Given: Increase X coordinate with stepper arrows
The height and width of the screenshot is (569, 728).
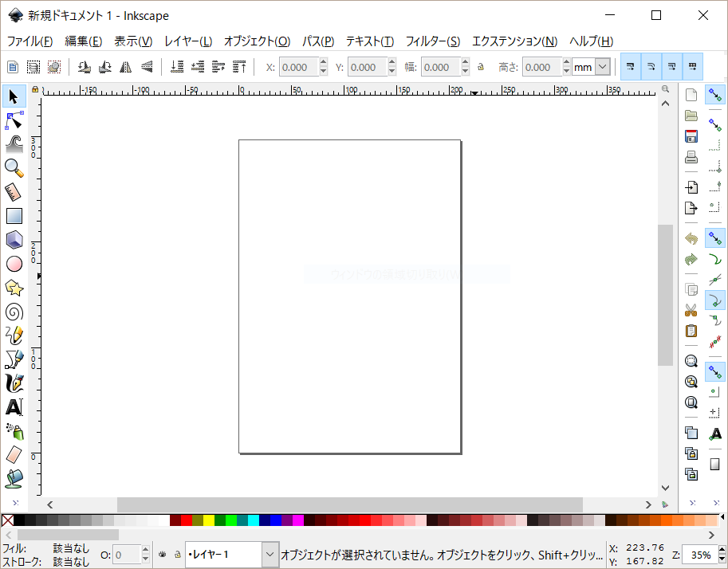Looking at the screenshot, I should (324, 62).
